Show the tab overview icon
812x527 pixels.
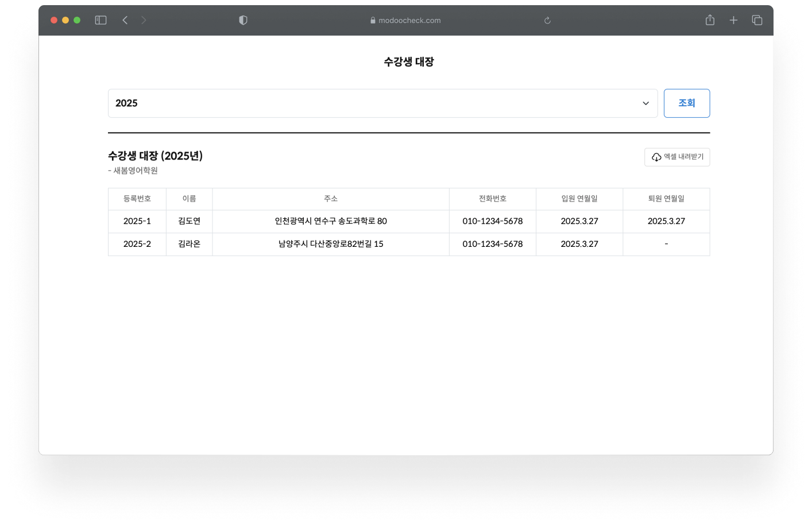pyautogui.click(x=757, y=20)
